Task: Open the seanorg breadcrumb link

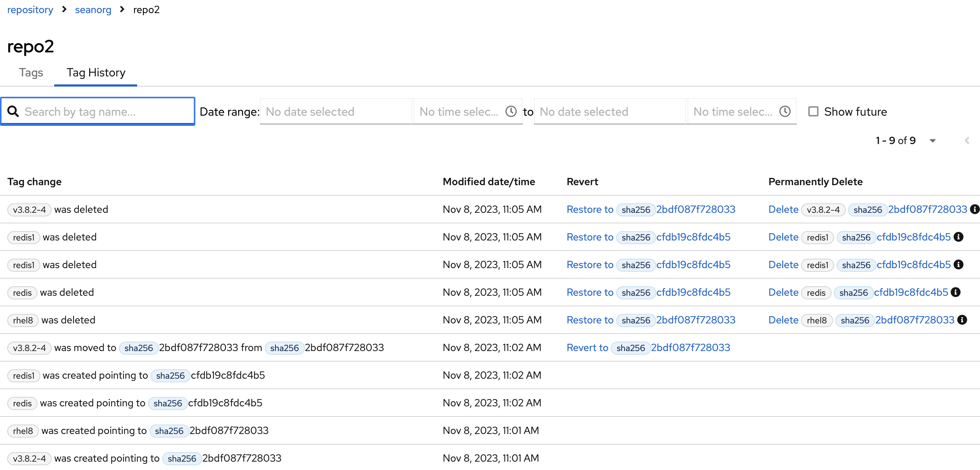Action: [93, 9]
